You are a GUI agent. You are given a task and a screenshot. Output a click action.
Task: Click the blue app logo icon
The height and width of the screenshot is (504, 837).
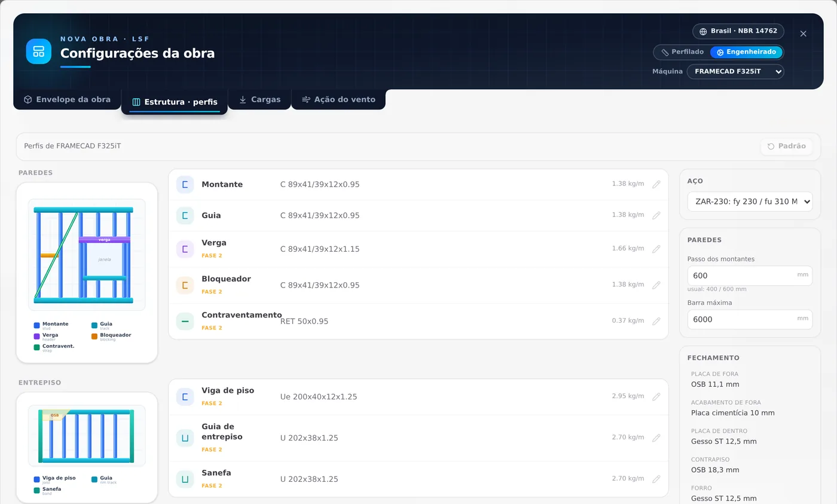(x=39, y=51)
